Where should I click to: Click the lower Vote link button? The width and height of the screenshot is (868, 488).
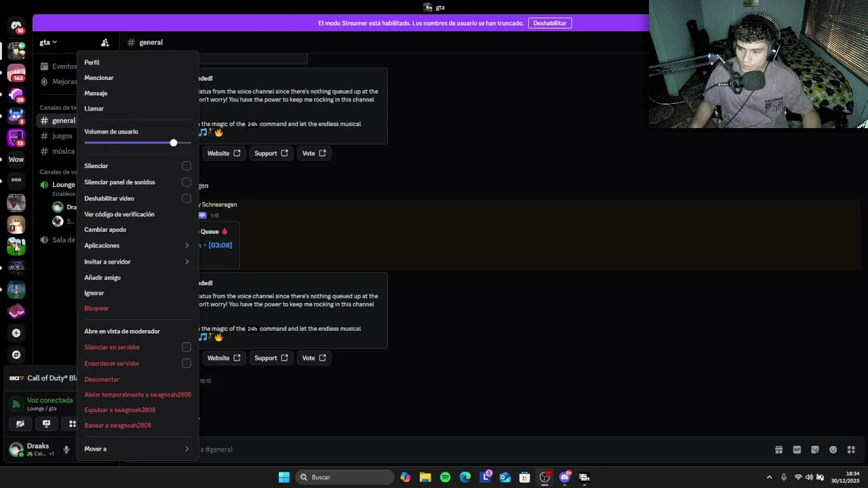pyautogui.click(x=314, y=358)
